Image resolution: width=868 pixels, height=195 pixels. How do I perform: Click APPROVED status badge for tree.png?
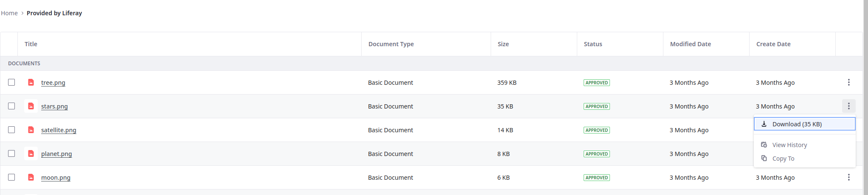597,83
